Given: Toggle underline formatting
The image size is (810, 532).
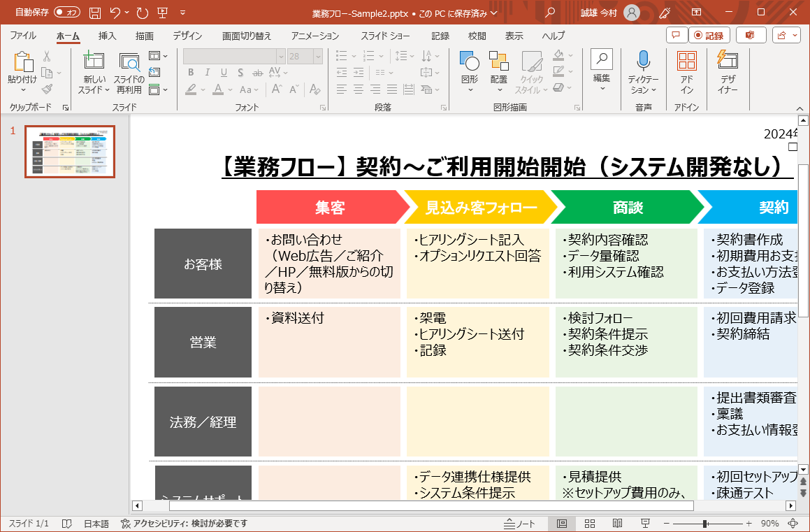Looking at the screenshot, I should 223,73.
